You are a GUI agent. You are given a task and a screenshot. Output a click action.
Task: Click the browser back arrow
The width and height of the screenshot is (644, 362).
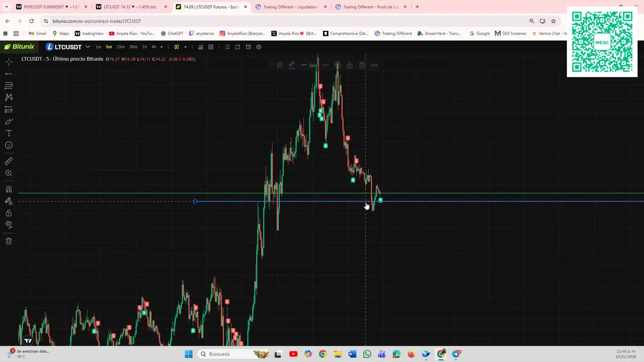click(x=7, y=21)
